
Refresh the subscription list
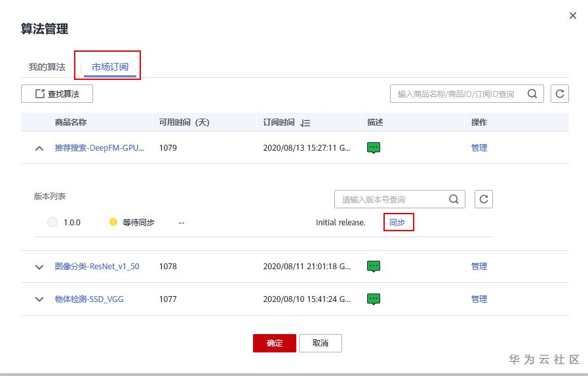[559, 94]
